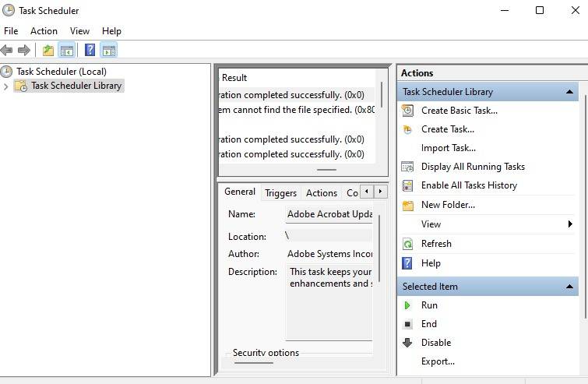
Task: Click Create Basic Task... link
Action: (x=459, y=111)
